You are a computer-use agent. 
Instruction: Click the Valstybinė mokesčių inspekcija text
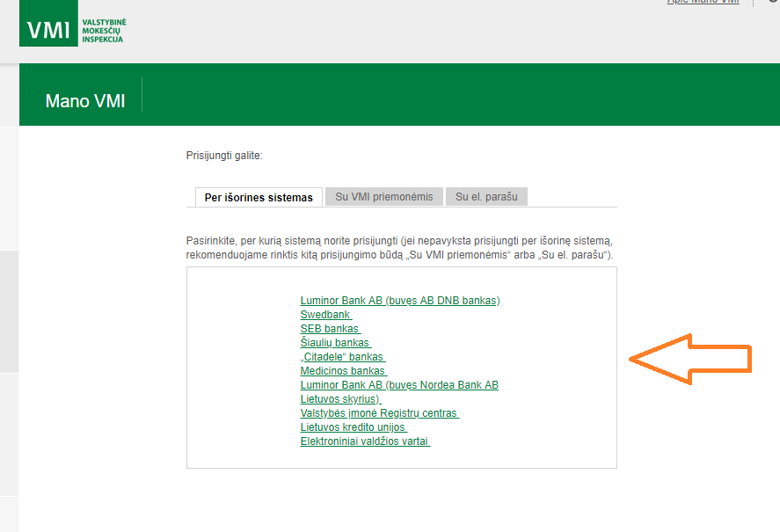[x=104, y=31]
